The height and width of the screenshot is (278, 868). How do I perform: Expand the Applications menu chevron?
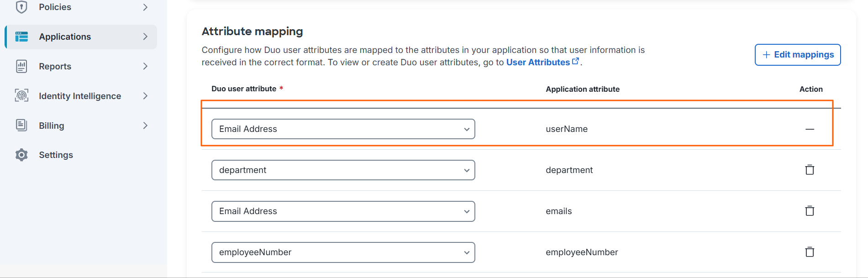(x=145, y=37)
